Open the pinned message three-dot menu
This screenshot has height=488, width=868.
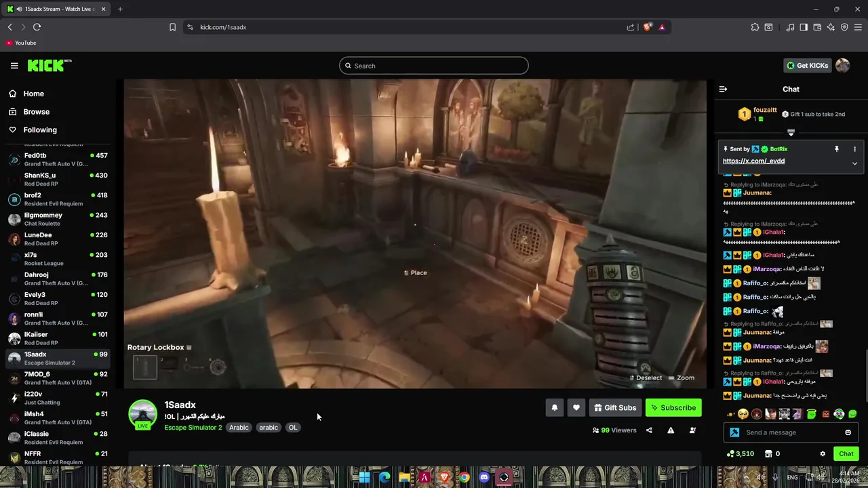[x=854, y=149]
